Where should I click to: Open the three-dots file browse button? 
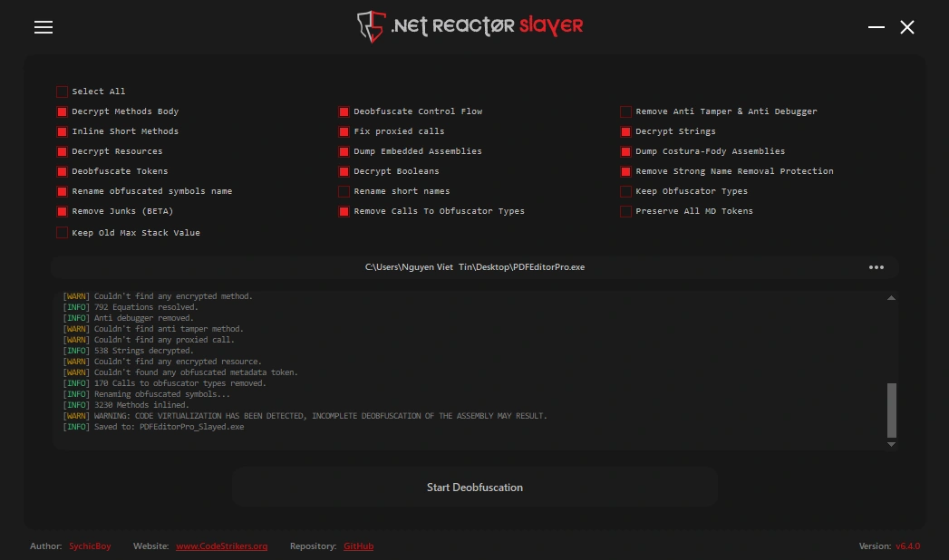pos(876,267)
